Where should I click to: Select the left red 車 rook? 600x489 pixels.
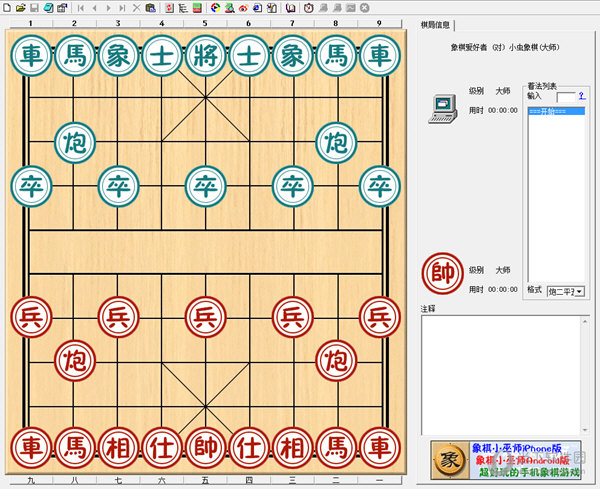[x=31, y=448]
